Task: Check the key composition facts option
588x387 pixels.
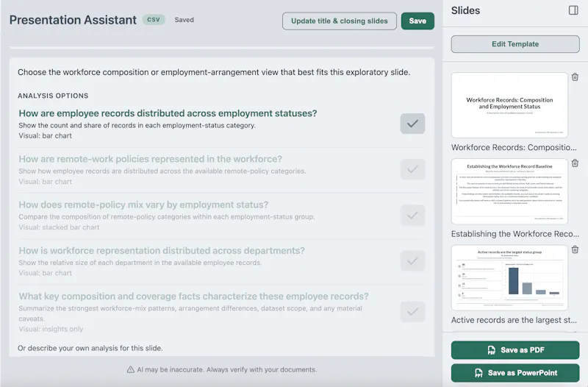Action: click(412, 312)
